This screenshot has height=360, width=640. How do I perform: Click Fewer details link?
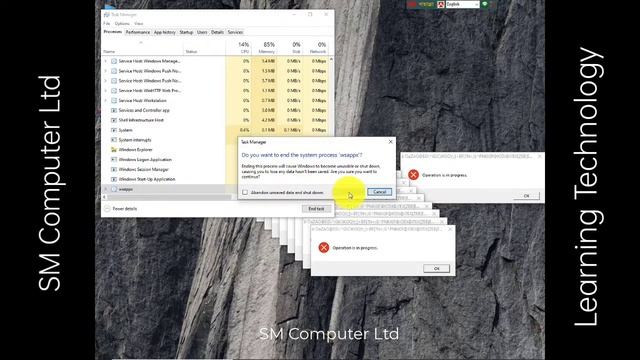pyautogui.click(x=125, y=209)
